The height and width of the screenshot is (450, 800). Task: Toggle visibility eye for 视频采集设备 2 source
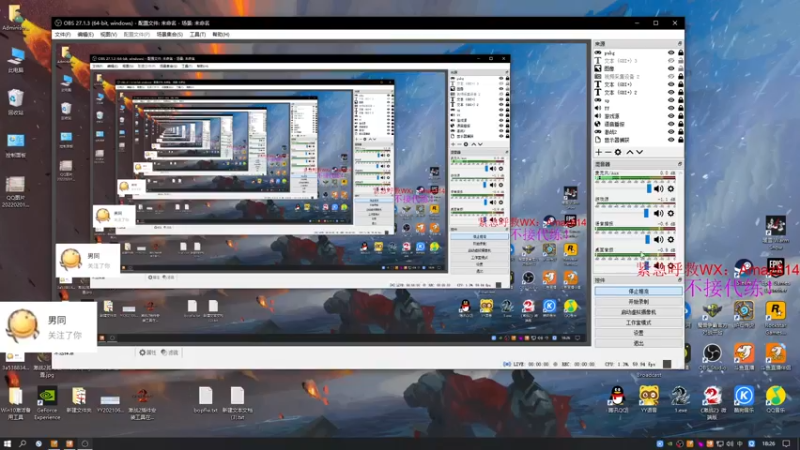click(x=671, y=77)
